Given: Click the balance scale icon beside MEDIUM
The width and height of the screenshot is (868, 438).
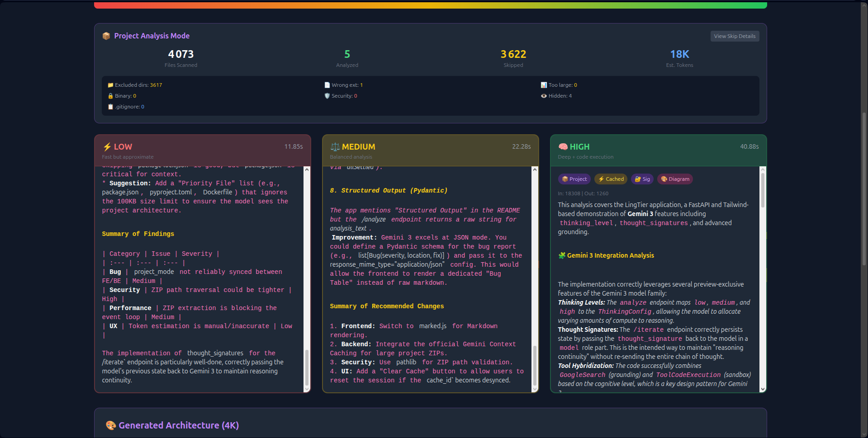Looking at the screenshot, I should tap(335, 146).
